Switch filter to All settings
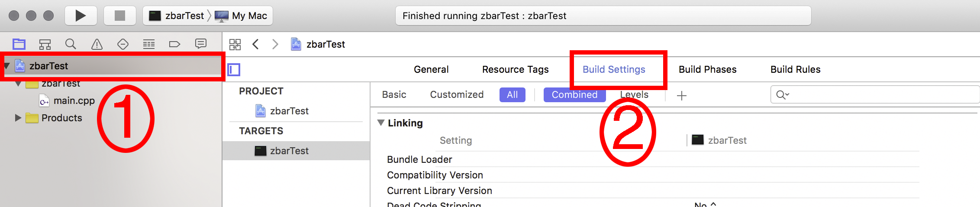Screen dimensions: 980x207 tap(513, 94)
